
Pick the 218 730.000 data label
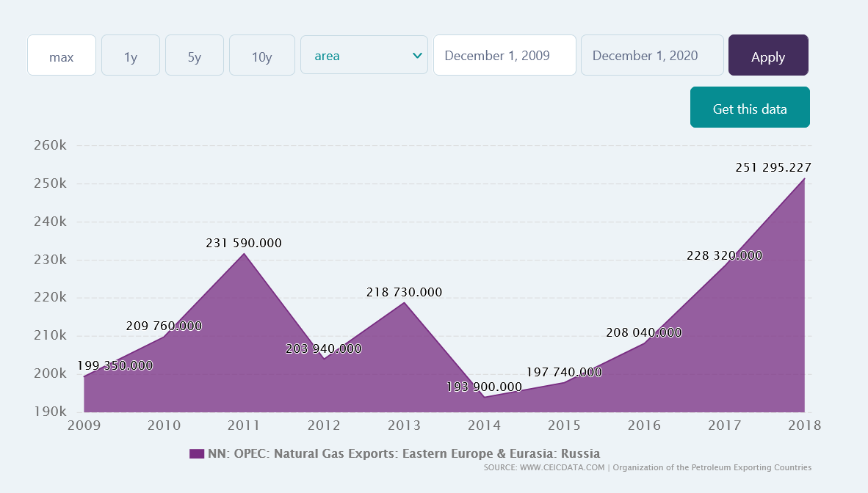(x=404, y=292)
